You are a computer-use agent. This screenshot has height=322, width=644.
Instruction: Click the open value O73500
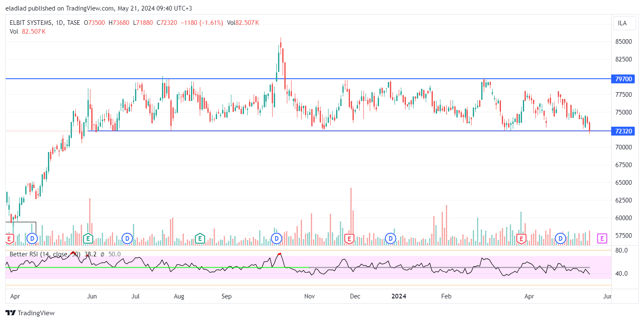94,23
